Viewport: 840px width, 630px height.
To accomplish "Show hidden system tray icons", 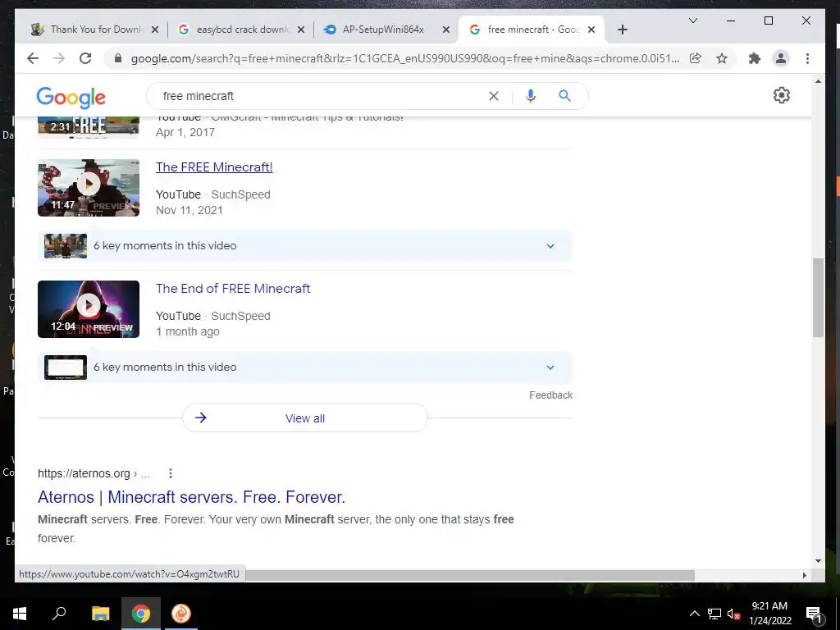I will point(694,614).
